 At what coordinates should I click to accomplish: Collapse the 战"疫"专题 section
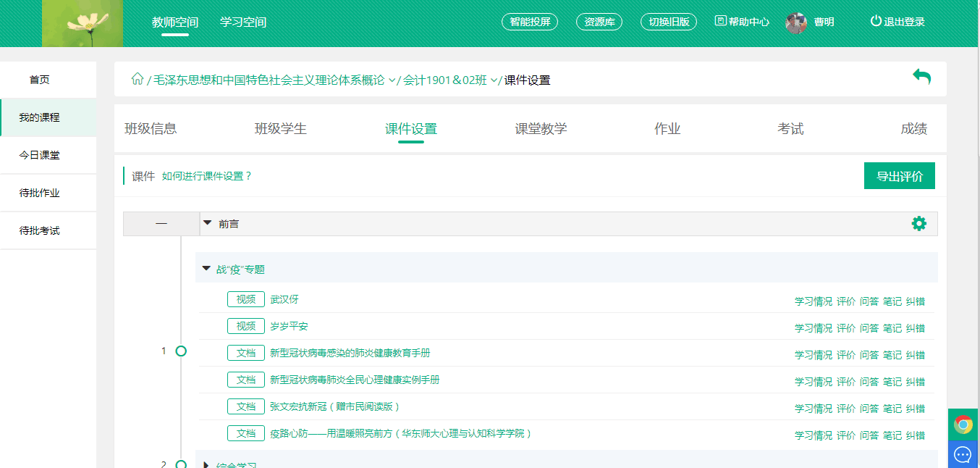pyautogui.click(x=206, y=269)
